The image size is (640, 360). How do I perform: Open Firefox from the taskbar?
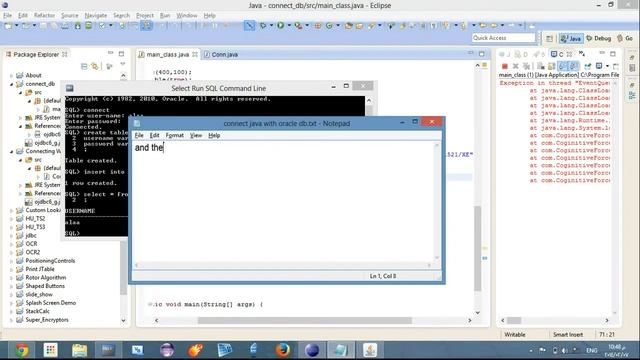point(282,350)
